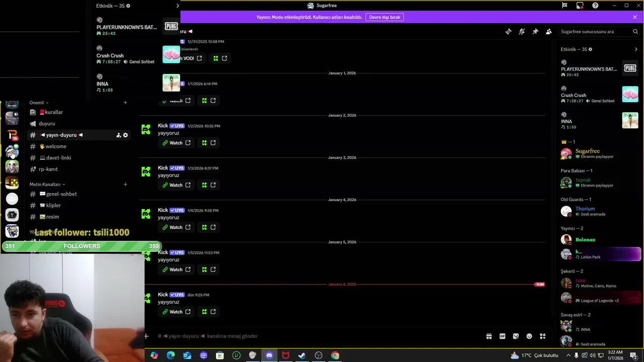Image resolution: width=644 pixels, height=362 pixels.
Task: Open Microsoft Edge from the taskbar
Action: click(x=171, y=355)
